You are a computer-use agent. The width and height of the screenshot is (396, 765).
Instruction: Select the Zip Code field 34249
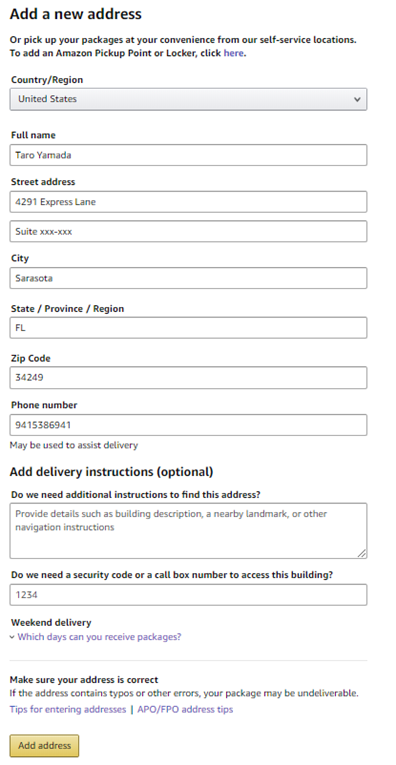(188, 378)
